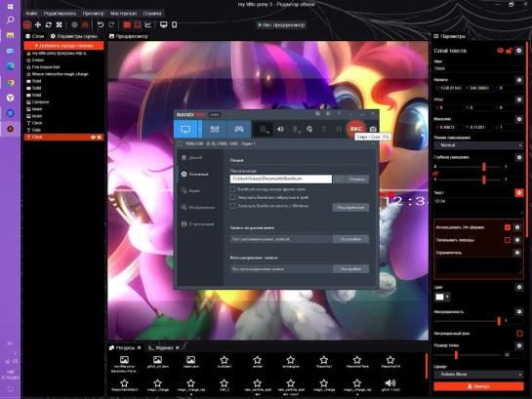Click the Bandicam open folder button
This screenshot has height=399, width=532.
(357, 179)
